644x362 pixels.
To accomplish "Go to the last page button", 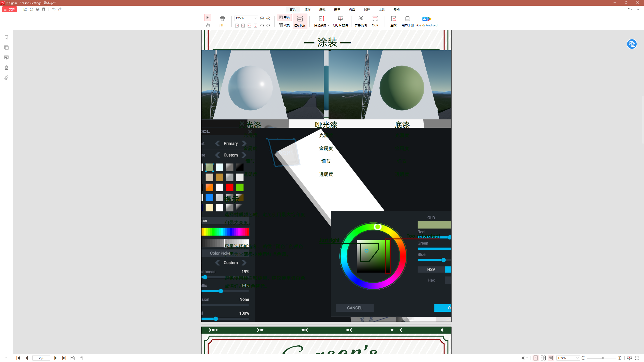I will [x=64, y=358].
